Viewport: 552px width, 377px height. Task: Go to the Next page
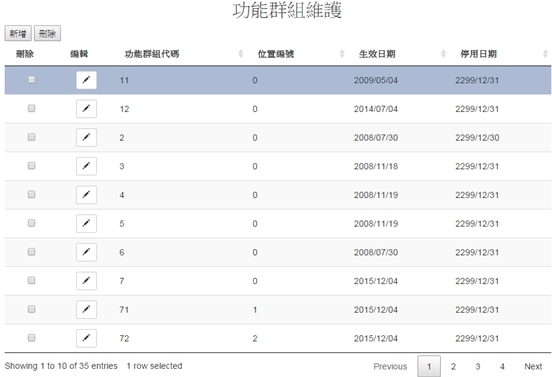533,366
